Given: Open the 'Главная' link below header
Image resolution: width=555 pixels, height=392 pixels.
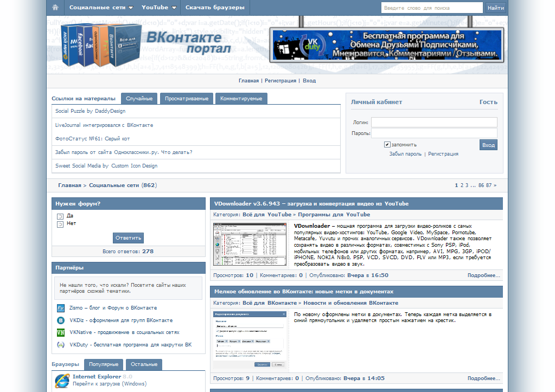Looking at the screenshot, I should [248, 81].
